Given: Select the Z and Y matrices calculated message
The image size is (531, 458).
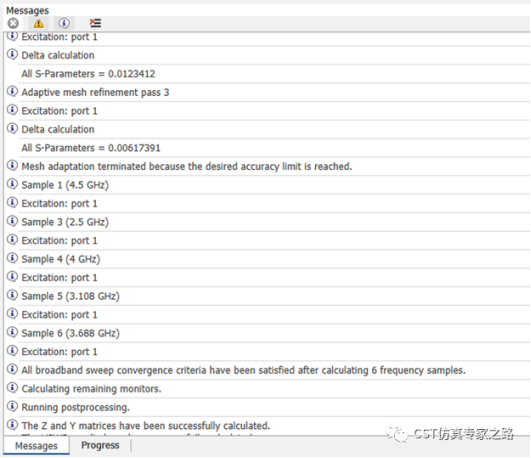Looking at the screenshot, I should 146,426.
